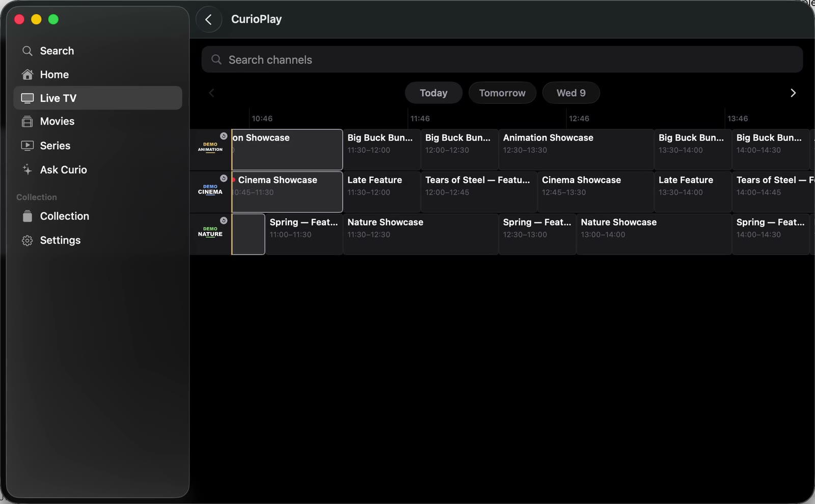Screen dimensions: 815x504
Task: Open Cinema Showcase at 12:45–13:30
Action: pyautogui.click(x=596, y=192)
